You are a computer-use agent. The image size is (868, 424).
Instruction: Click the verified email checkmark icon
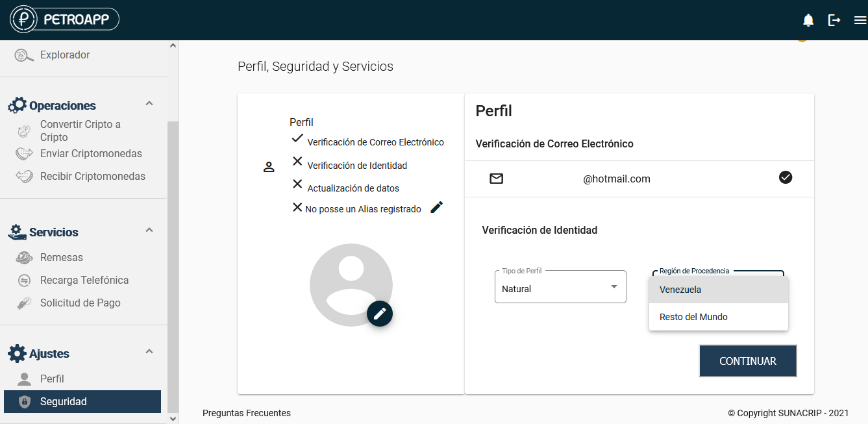tap(786, 177)
